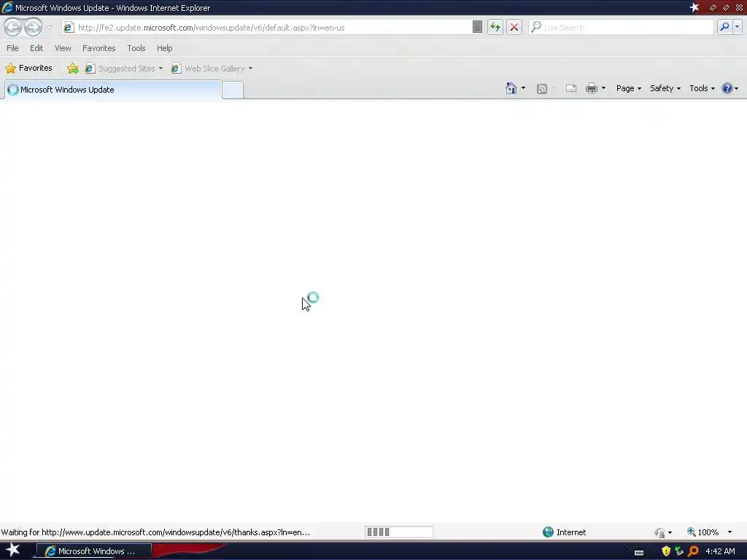Click the green Refresh arrows button

495,27
